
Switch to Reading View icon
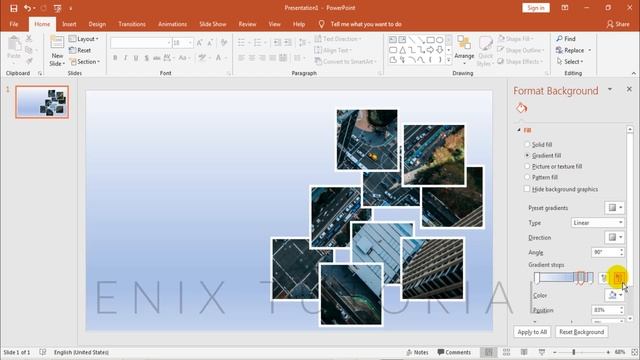[x=524, y=352]
